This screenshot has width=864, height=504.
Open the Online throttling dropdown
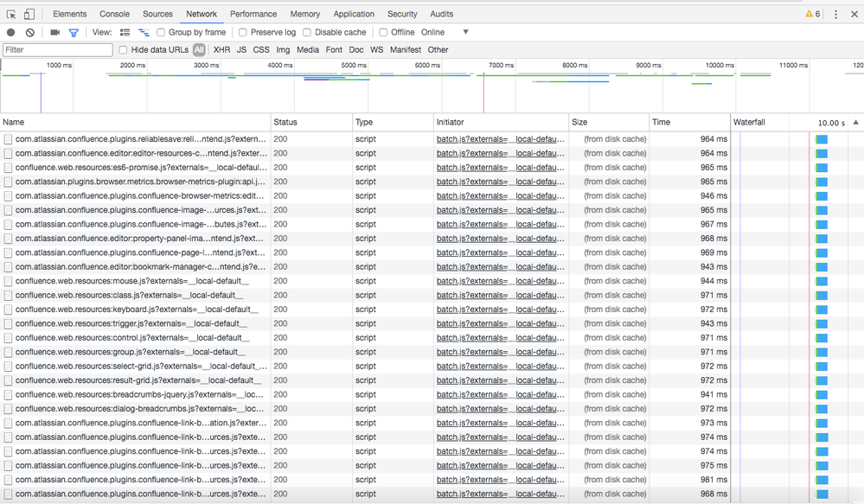(x=445, y=33)
